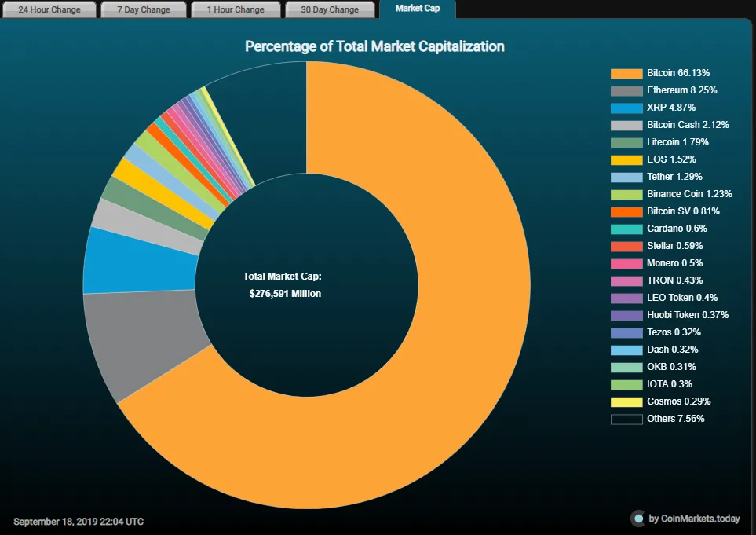Click the Tether light blue swatch
Image resolution: width=756 pixels, height=535 pixels.
(x=626, y=177)
